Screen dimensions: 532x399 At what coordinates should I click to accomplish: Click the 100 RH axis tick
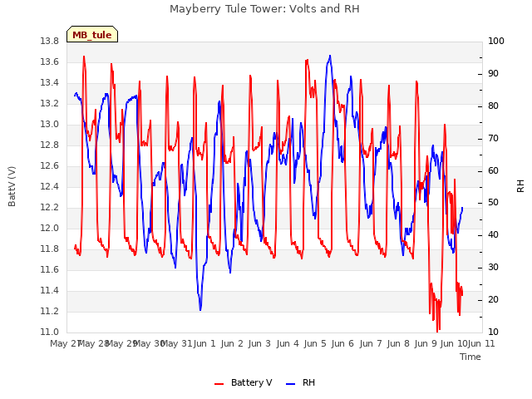[496, 41]
